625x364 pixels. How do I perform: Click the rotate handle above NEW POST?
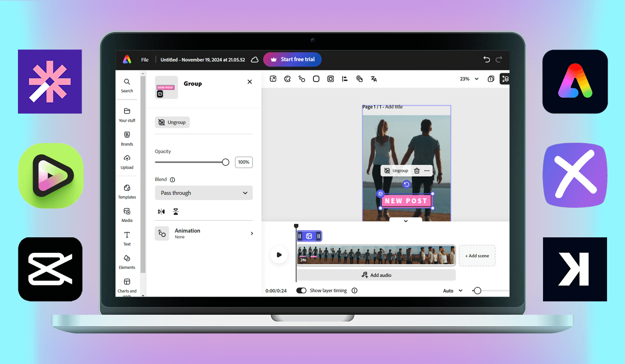coord(407,184)
